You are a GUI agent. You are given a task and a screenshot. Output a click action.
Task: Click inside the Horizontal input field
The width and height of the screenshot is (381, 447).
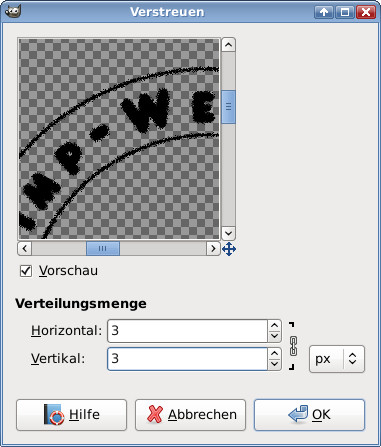[188, 331]
